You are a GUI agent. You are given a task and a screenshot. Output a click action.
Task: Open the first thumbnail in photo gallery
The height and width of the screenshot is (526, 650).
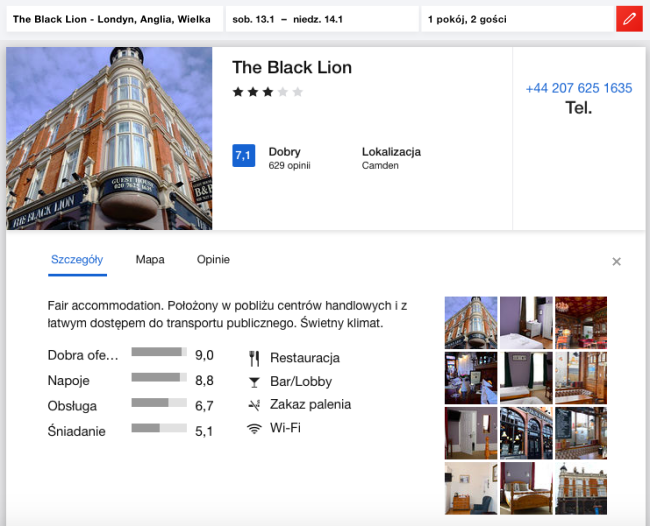tap(470, 322)
